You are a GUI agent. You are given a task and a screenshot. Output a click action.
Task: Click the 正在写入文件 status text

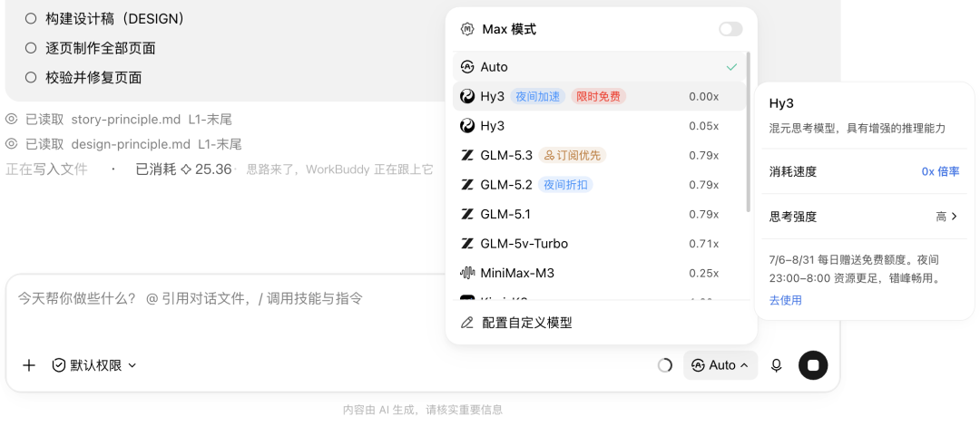[46, 169]
